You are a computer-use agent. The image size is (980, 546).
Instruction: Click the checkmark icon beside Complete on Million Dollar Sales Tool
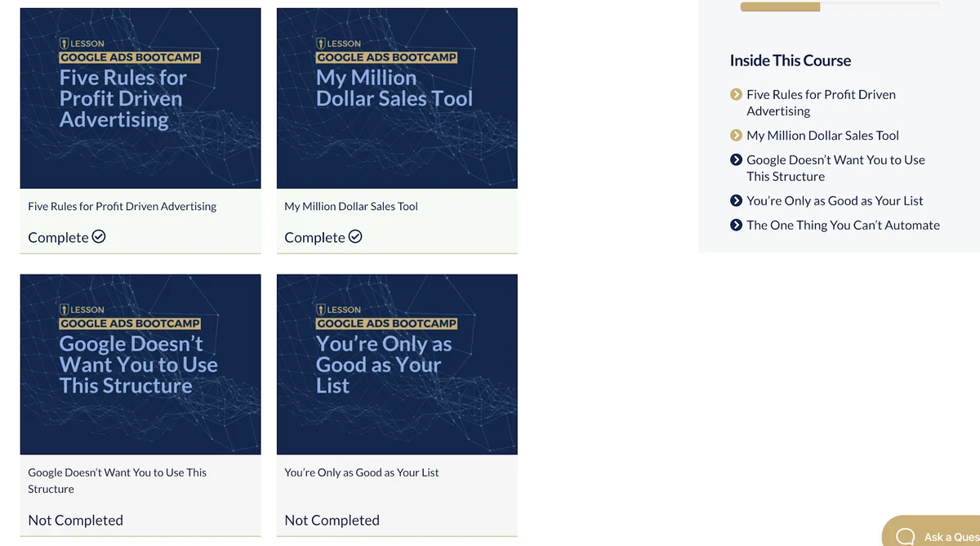(x=354, y=237)
